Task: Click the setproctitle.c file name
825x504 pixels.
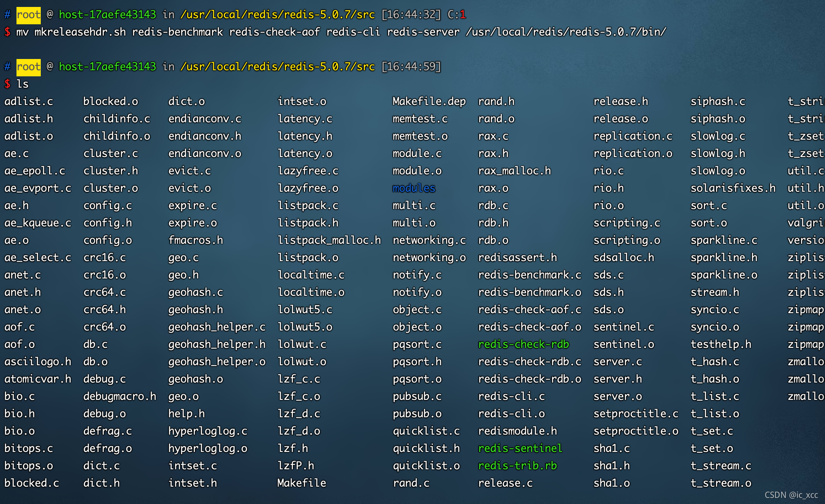Action: (636, 414)
